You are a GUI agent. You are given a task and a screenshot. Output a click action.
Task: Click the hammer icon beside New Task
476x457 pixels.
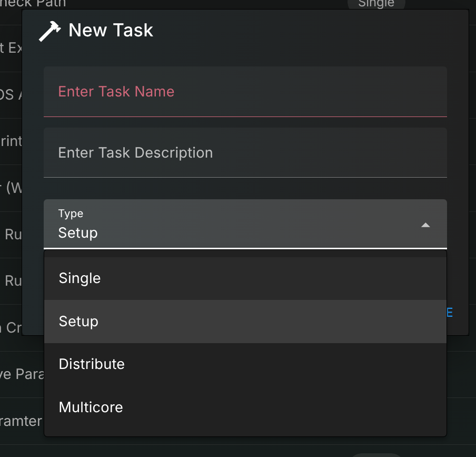[x=50, y=31]
